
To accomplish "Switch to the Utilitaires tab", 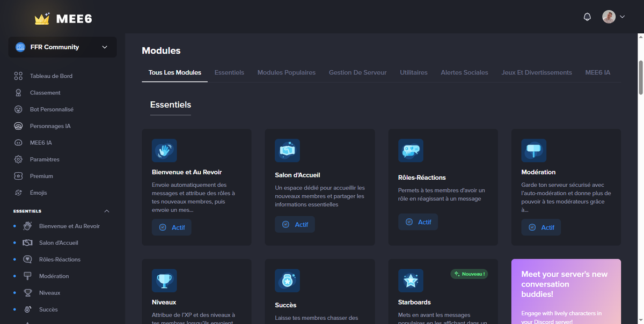I will [x=414, y=72].
